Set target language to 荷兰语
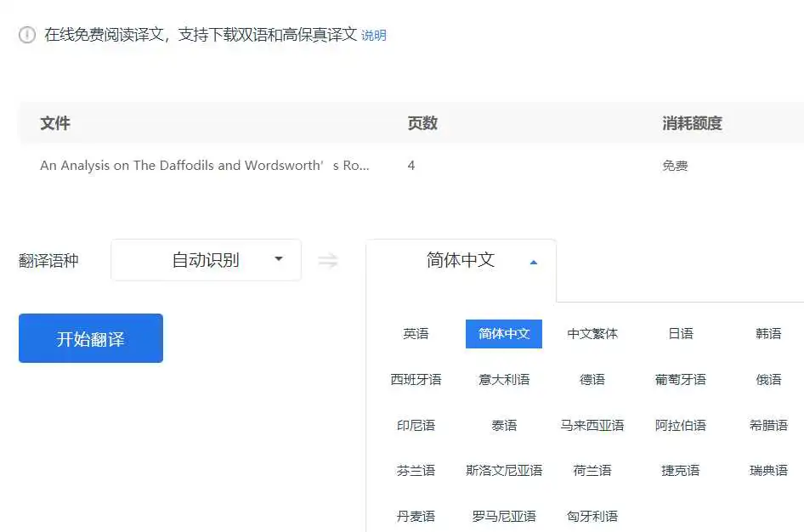The image size is (804, 532). (592, 470)
